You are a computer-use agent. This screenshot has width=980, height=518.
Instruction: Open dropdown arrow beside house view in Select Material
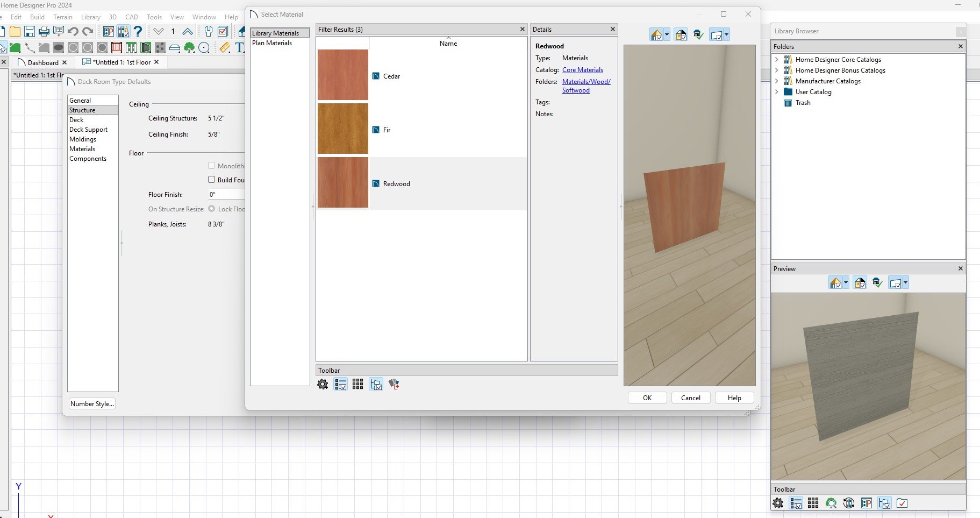[x=667, y=35]
